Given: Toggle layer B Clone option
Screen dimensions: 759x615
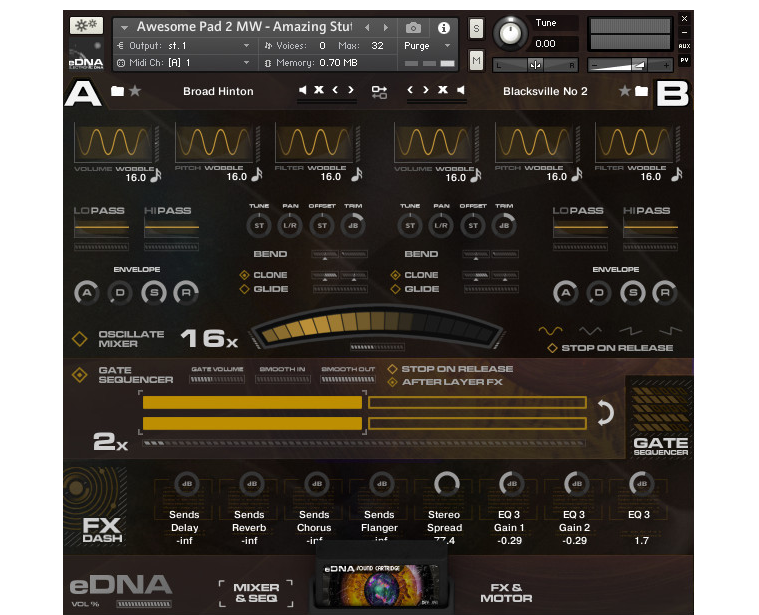Looking at the screenshot, I should click(x=395, y=275).
